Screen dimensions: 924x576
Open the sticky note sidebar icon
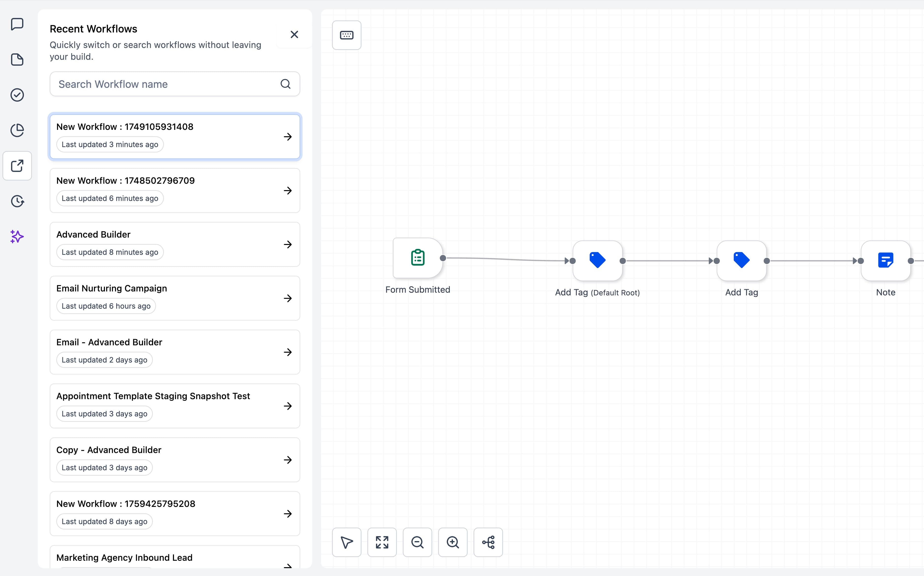pos(17,60)
